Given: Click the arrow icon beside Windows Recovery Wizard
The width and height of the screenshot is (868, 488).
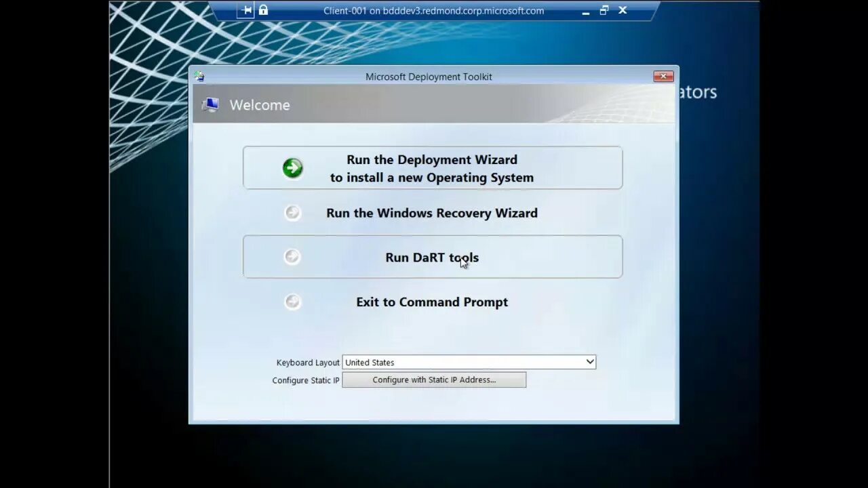Looking at the screenshot, I should (x=293, y=213).
